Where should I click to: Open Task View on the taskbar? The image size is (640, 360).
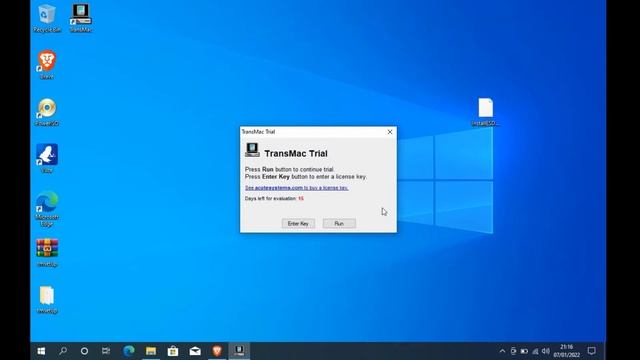coord(106,351)
